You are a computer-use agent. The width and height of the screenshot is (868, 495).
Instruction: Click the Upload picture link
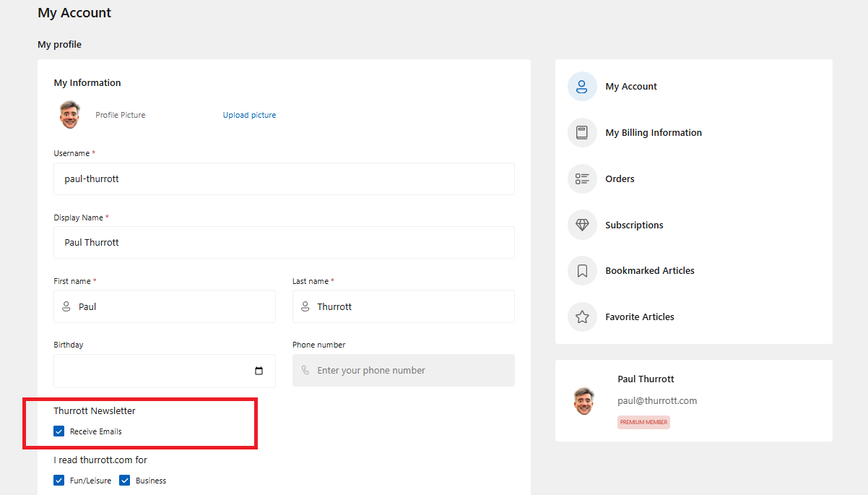click(x=249, y=115)
